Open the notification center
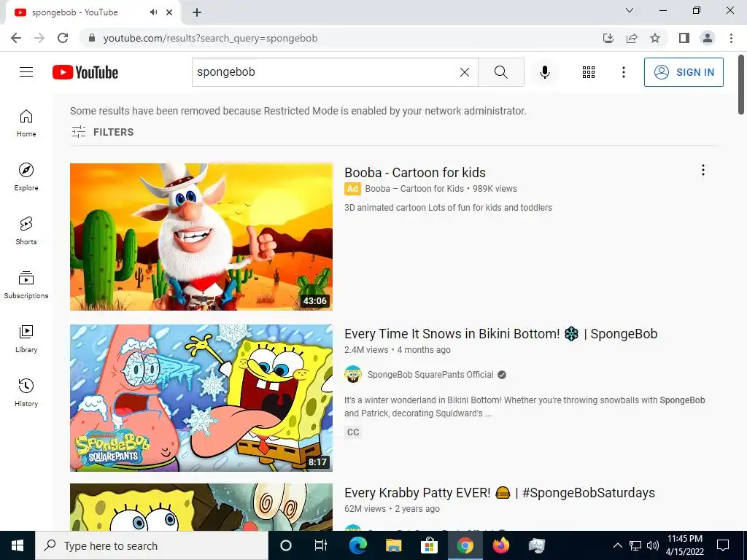The image size is (747, 560). (723, 545)
